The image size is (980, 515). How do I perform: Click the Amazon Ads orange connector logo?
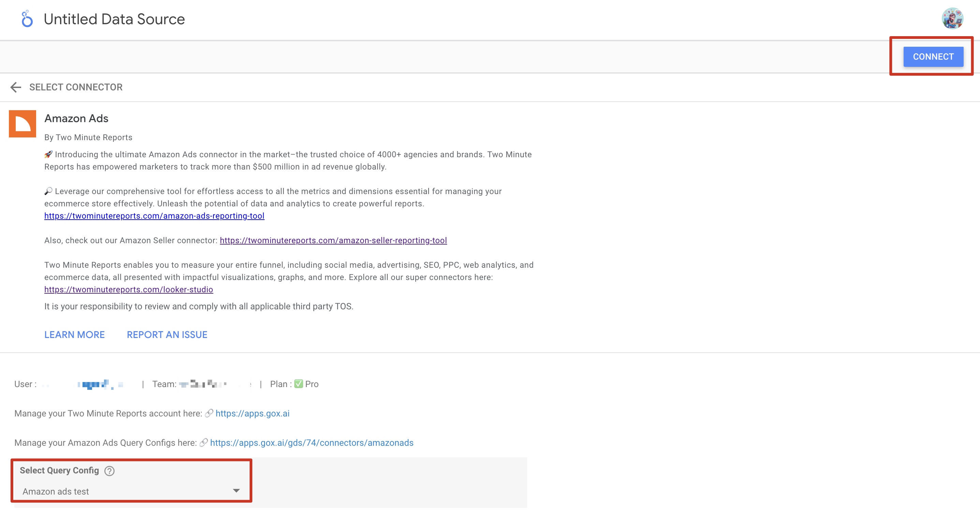click(x=23, y=124)
